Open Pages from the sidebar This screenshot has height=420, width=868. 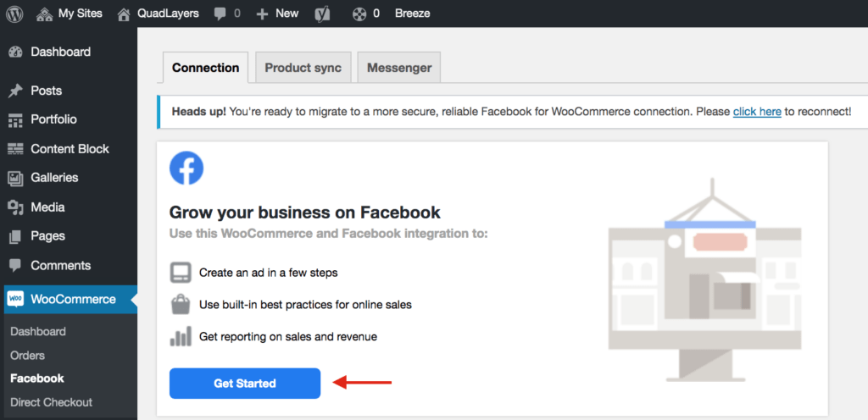point(47,236)
